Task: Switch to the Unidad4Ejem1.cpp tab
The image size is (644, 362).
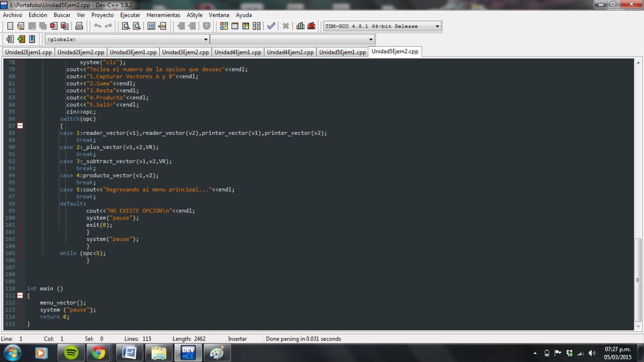Action: click(x=237, y=52)
